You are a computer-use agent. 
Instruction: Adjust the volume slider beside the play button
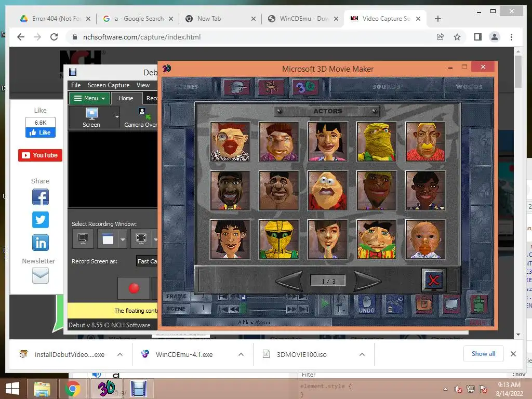[340, 304]
